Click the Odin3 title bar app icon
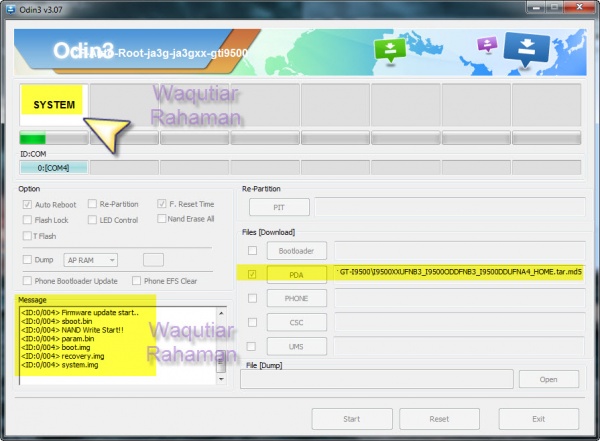Screen dimensions: 600x441 (x=11, y=9)
